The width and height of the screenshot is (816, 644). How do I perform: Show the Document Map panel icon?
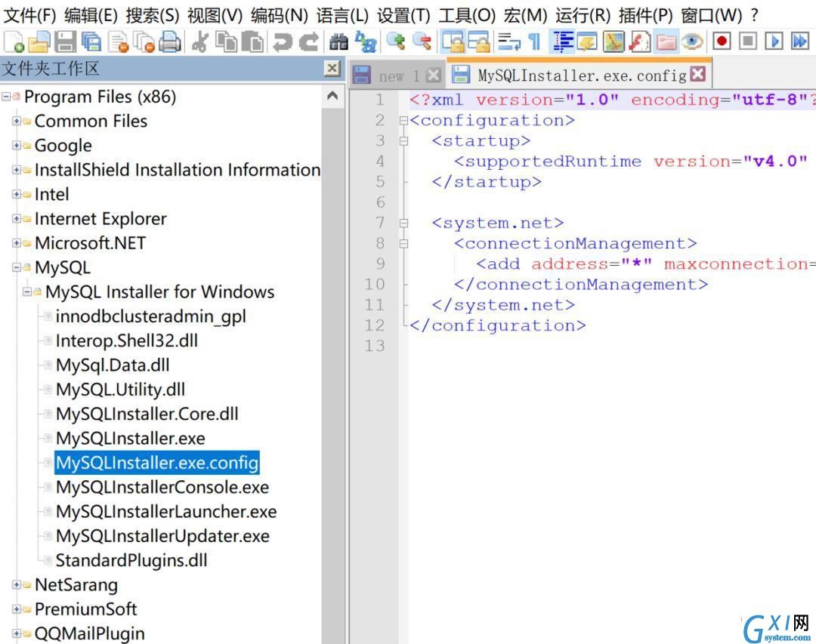614,42
